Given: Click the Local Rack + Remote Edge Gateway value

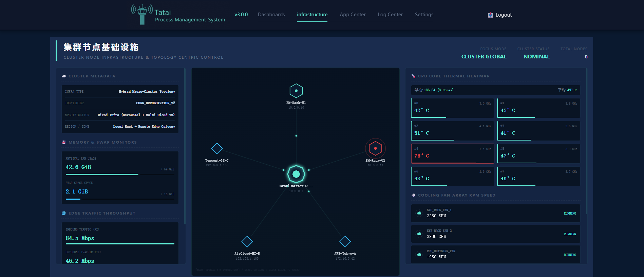Looking at the screenshot, I should [144, 127].
